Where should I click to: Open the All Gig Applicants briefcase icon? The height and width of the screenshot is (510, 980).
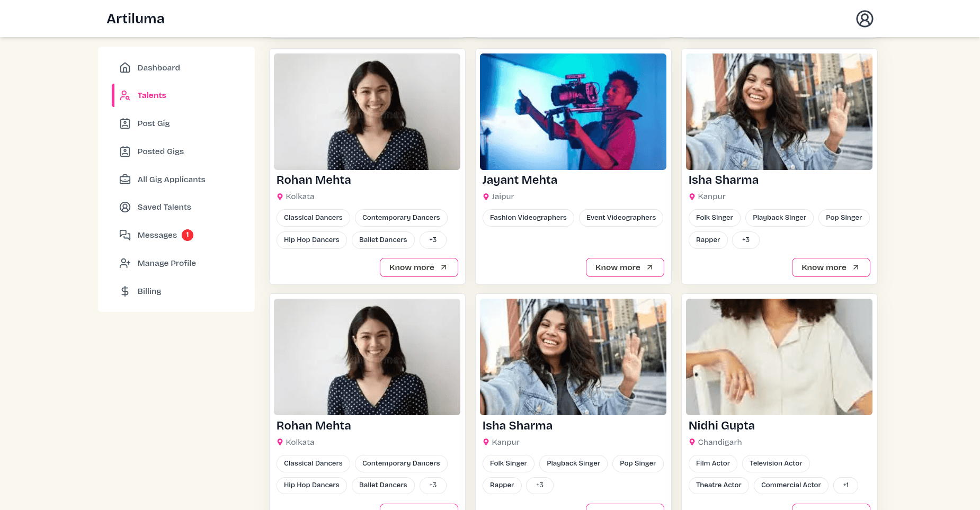[125, 180]
